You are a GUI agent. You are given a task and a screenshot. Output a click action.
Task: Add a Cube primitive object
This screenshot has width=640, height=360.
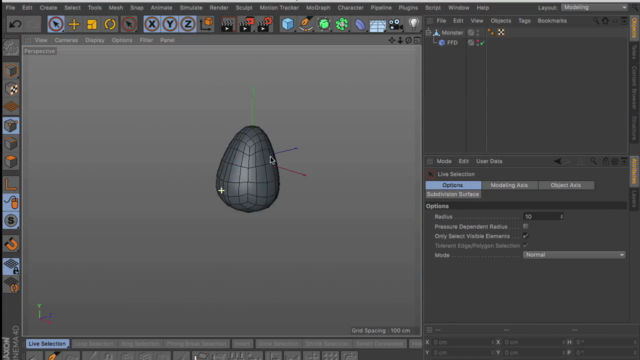288,24
